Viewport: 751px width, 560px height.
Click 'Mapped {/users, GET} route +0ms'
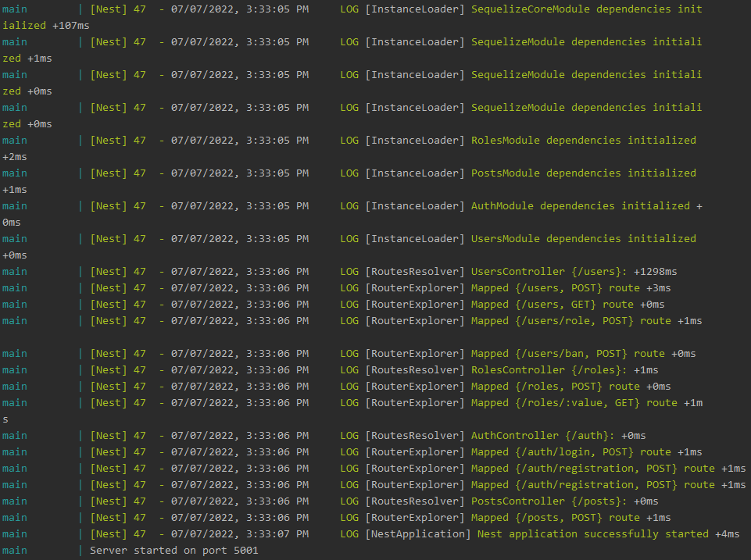567,305
